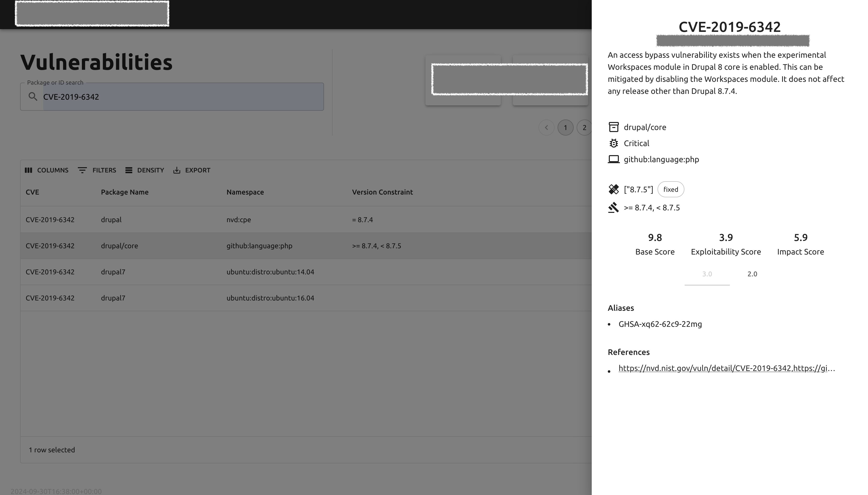Click the COLUMNS icon in table toolbar

coord(29,170)
